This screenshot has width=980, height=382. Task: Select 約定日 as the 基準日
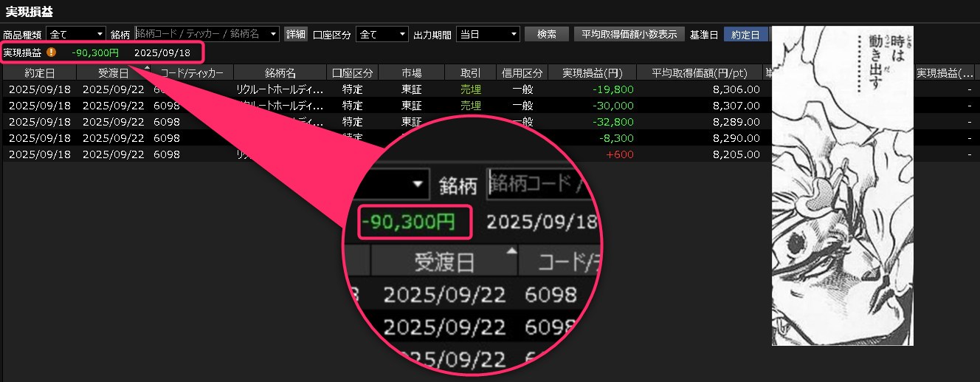point(745,34)
